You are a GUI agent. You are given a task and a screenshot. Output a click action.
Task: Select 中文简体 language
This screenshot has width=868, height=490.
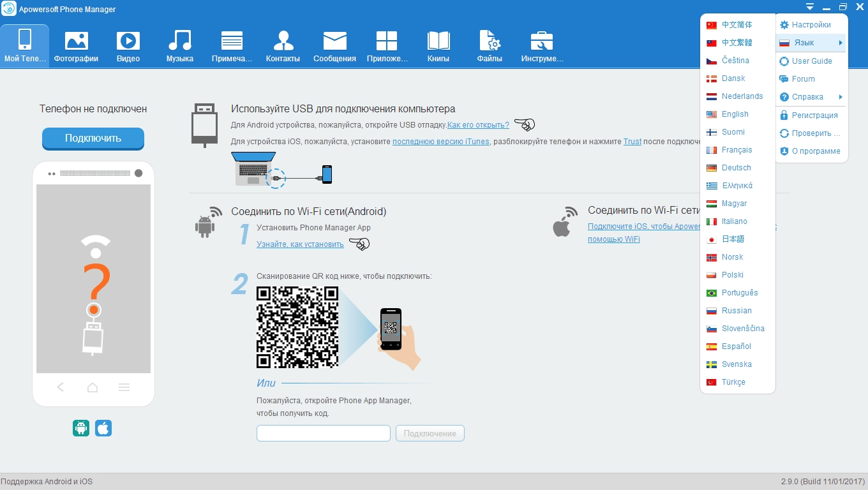737,25
